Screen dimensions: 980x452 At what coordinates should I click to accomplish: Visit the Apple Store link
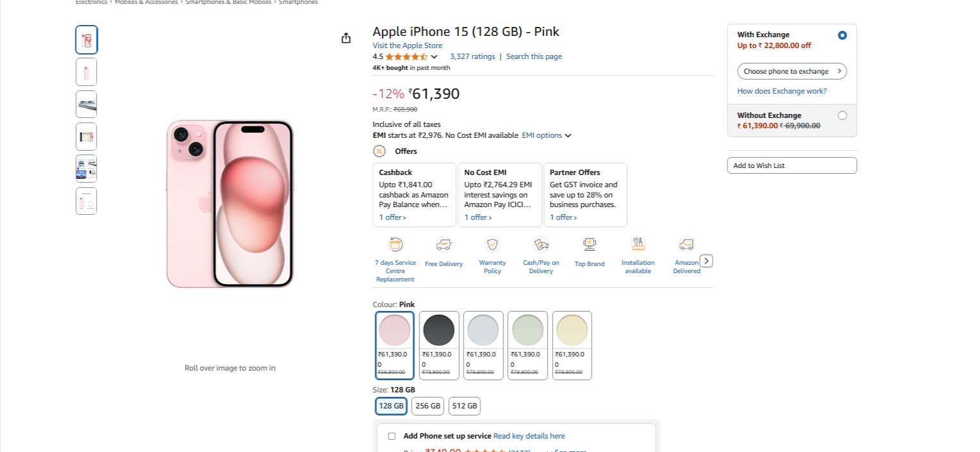407,46
